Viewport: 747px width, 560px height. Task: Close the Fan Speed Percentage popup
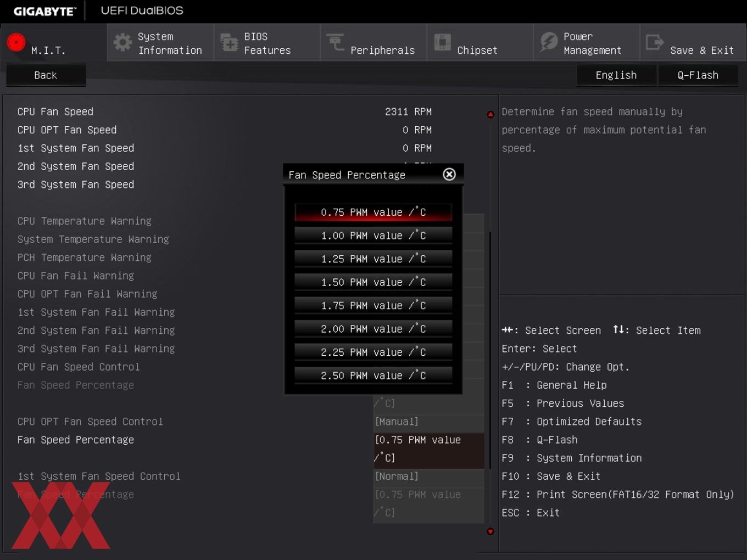coord(449,174)
